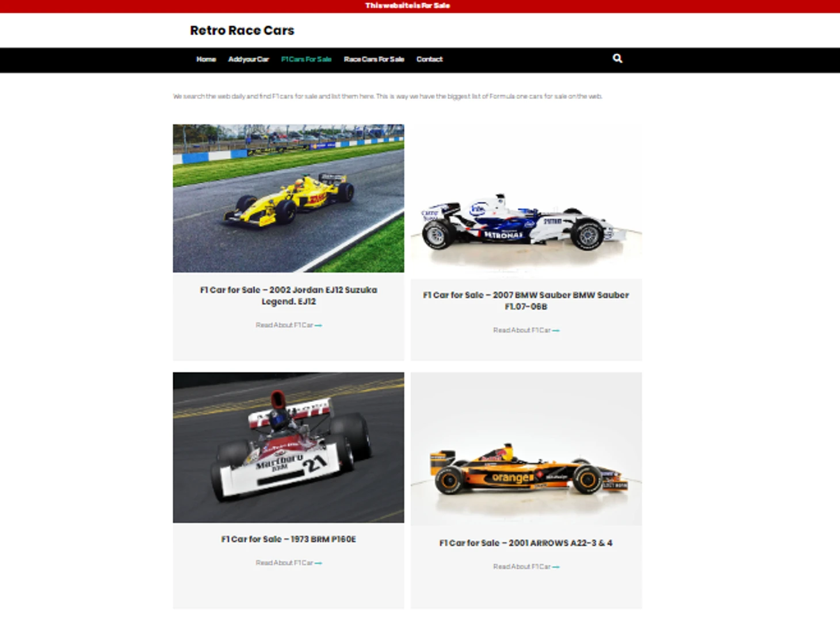
Task: Go to the Home menu item
Action: pos(206,59)
